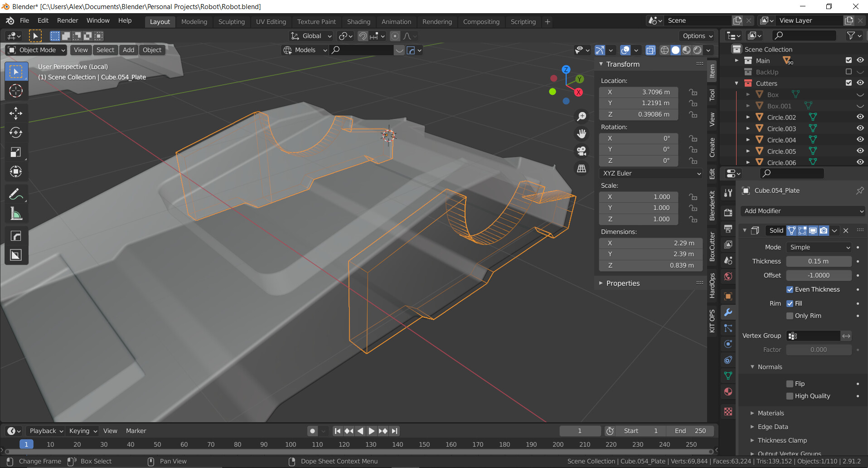Remove the Solidify modifier
Image resolution: width=868 pixels, height=468 pixels.
[x=846, y=230]
